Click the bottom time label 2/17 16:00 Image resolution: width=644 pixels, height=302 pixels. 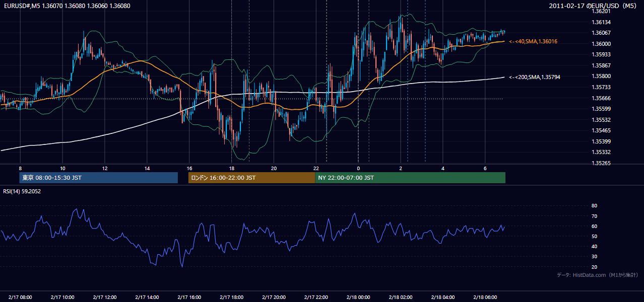point(189,297)
